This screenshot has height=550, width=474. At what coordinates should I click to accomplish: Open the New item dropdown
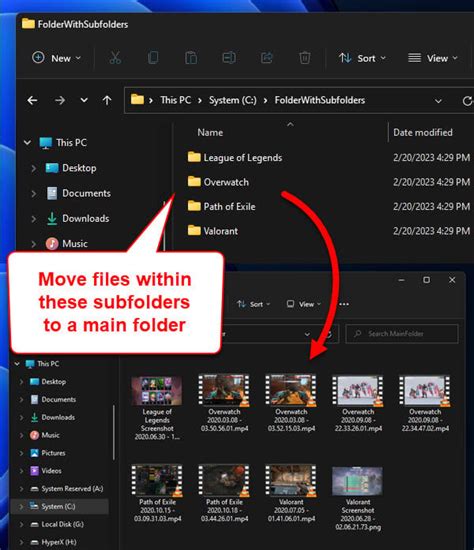pos(56,58)
